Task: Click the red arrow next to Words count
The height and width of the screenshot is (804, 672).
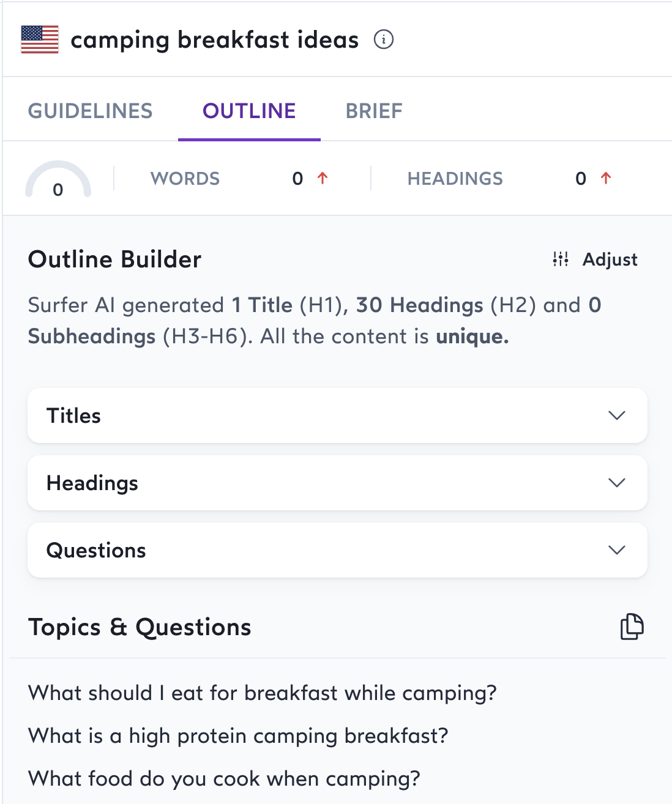Action: (323, 178)
